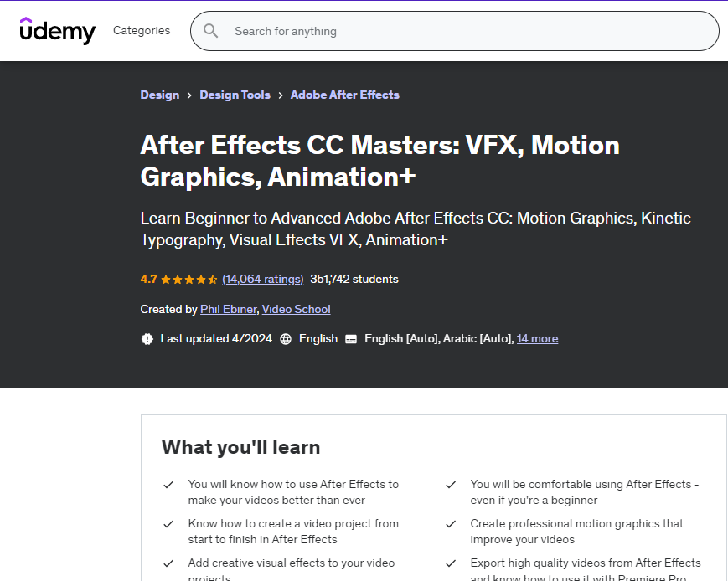728x581 pixels.
Task: Visit instructor Phil Ebiner's profile
Action: (x=228, y=310)
